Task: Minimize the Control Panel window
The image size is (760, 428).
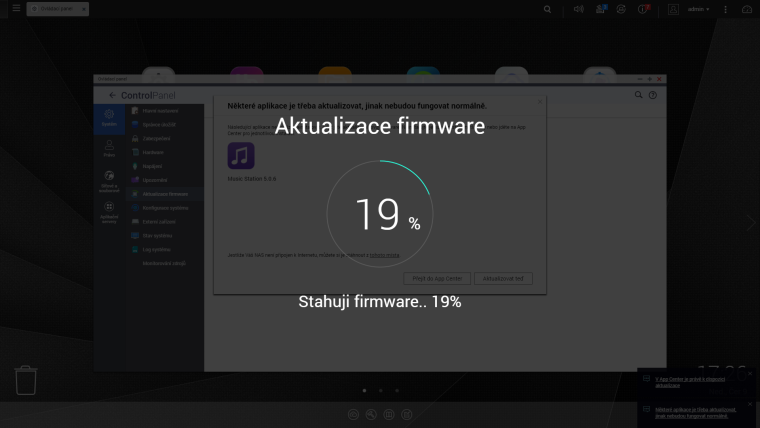Action: pos(640,79)
